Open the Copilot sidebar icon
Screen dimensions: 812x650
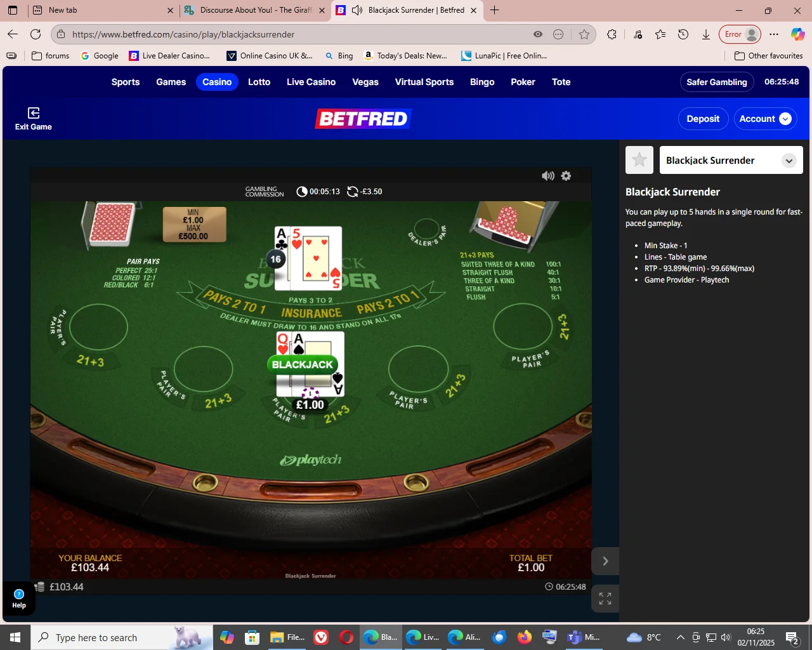click(797, 34)
